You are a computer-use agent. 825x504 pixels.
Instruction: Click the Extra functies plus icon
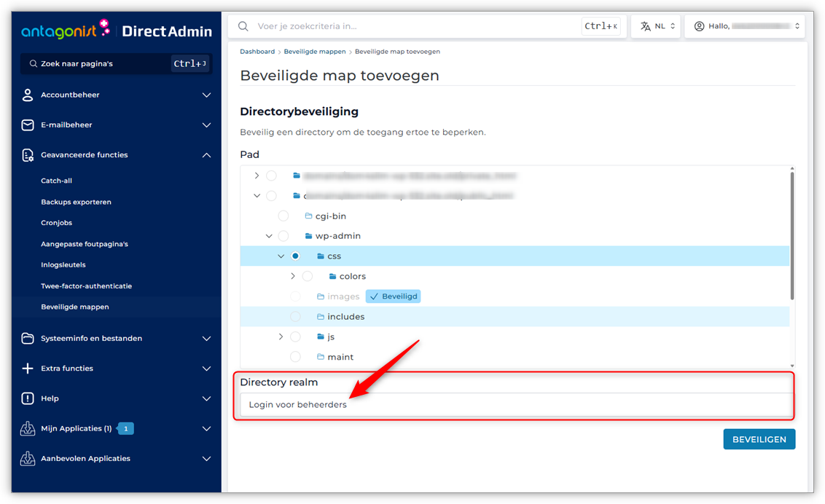tap(28, 369)
